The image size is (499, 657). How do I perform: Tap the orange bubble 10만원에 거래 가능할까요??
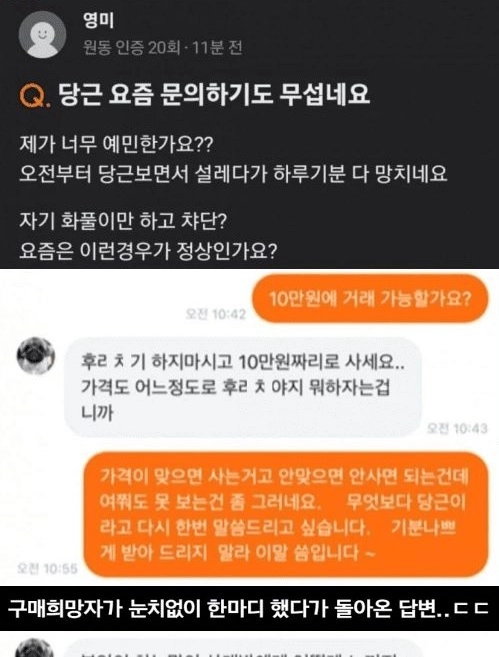[370, 299]
